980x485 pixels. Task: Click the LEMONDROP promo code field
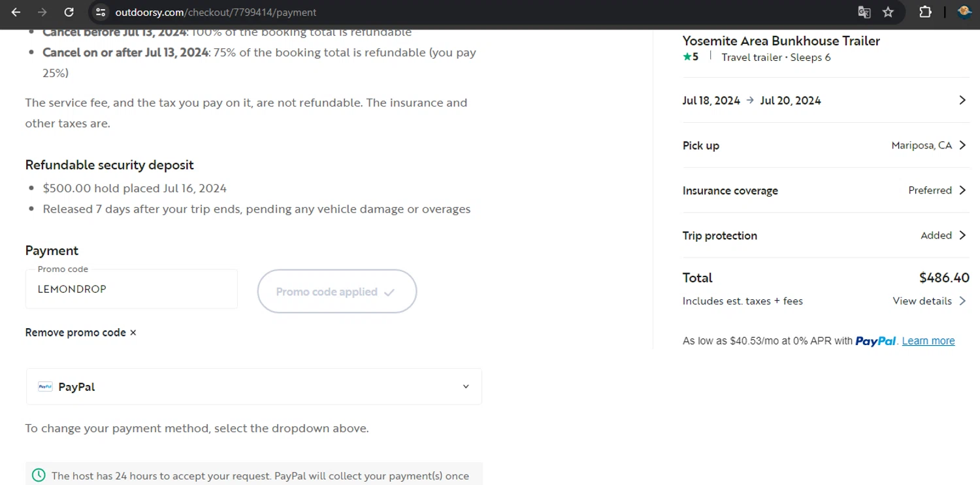(x=131, y=290)
